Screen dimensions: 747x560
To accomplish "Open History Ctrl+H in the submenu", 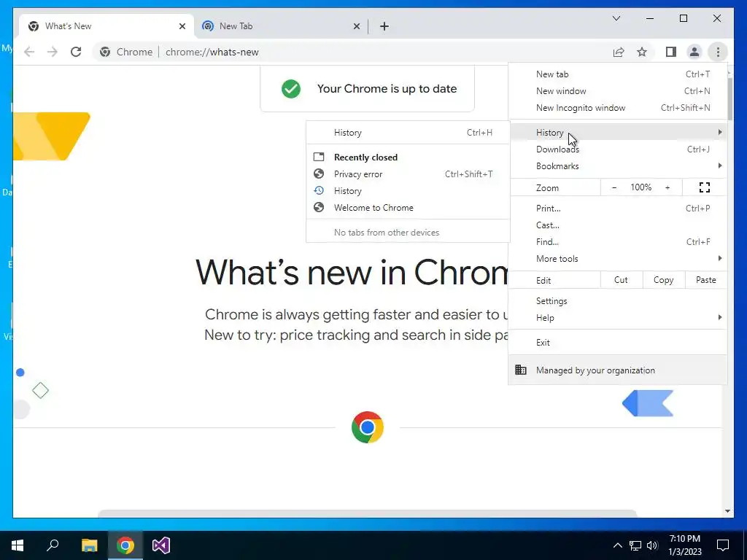I will 408,133.
